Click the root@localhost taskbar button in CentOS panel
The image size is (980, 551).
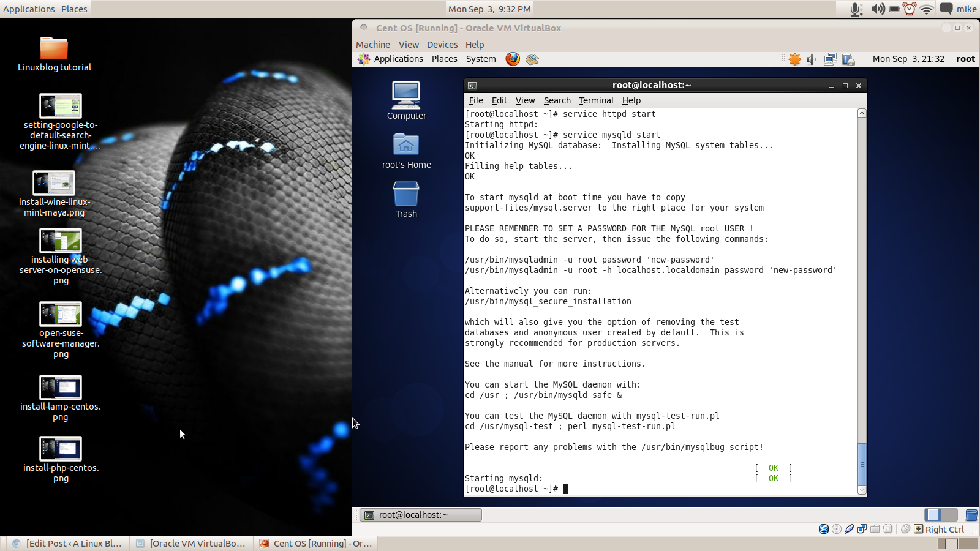click(420, 515)
